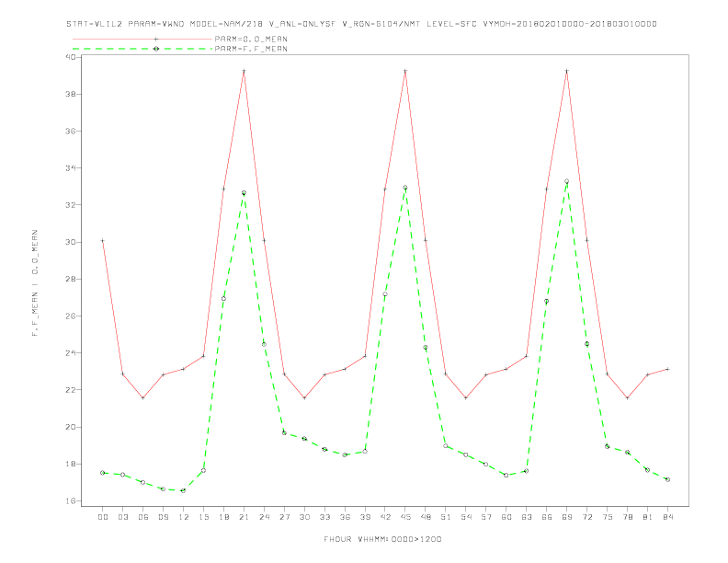
Task: Click the chart title starting STAT=VL1L2
Action: [x=361, y=24]
